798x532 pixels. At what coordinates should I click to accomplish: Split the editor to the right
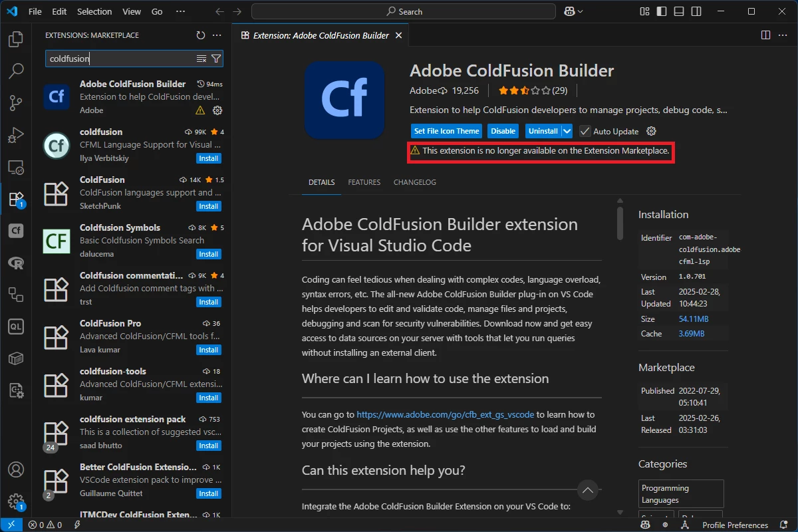point(765,35)
